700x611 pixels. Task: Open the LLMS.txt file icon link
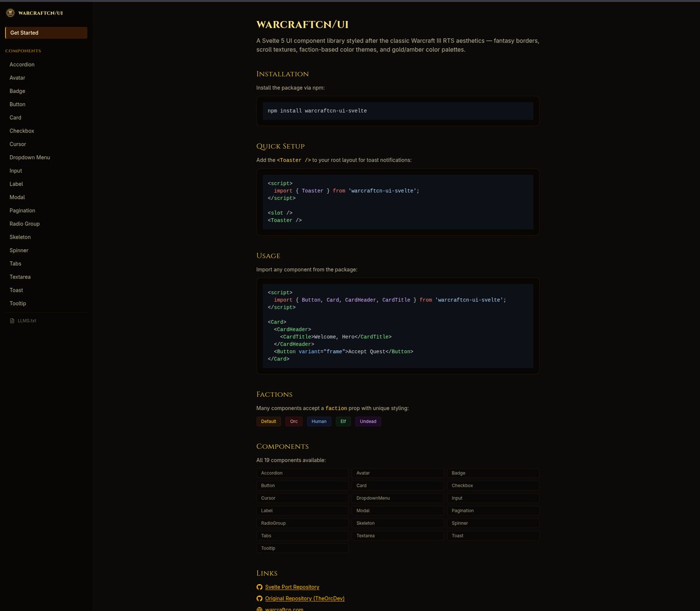tap(12, 321)
